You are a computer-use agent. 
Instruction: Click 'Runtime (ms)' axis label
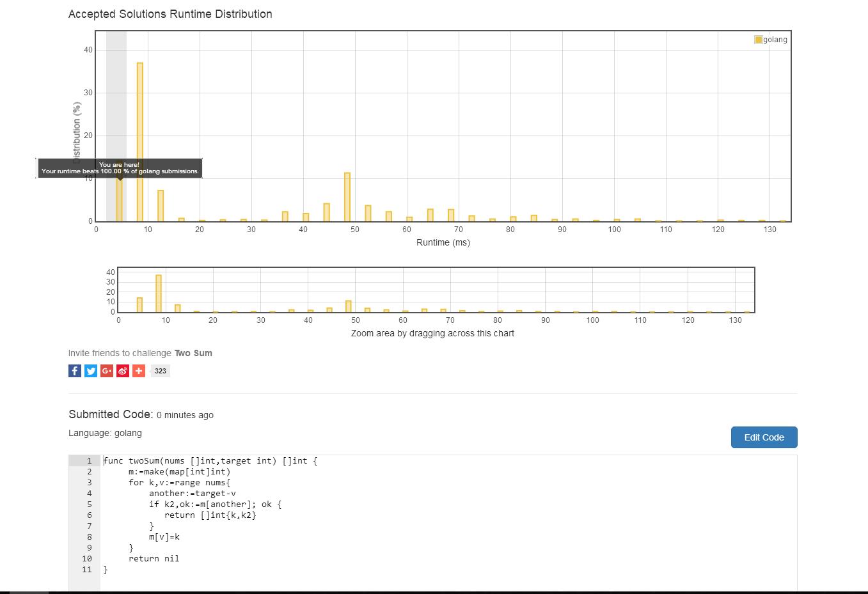pyautogui.click(x=443, y=242)
